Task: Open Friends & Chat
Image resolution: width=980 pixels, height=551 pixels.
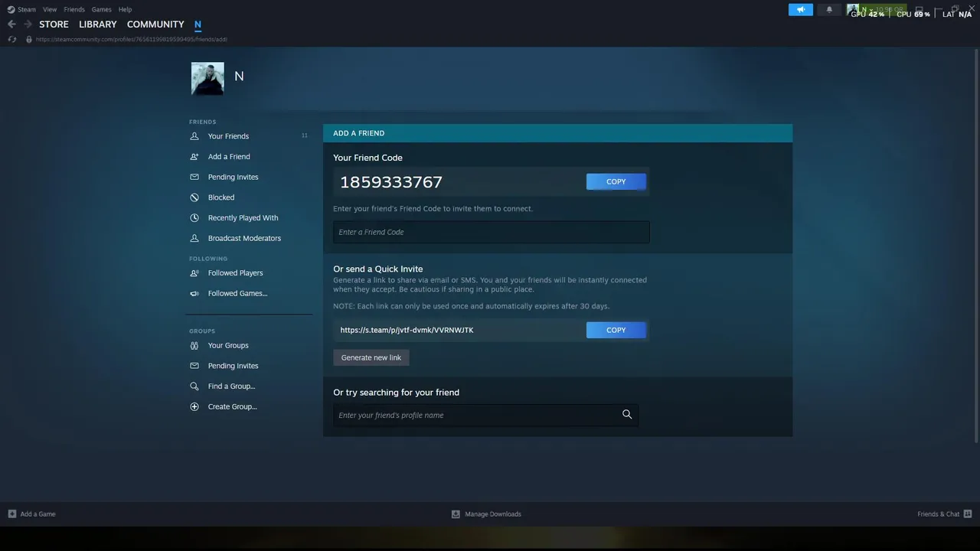Action: point(945,514)
